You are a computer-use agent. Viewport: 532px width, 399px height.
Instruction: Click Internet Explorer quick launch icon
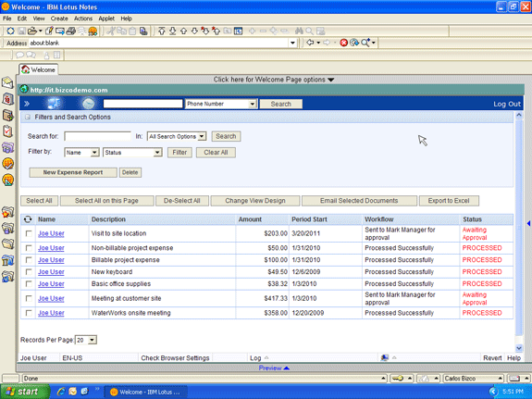[x=61, y=392]
